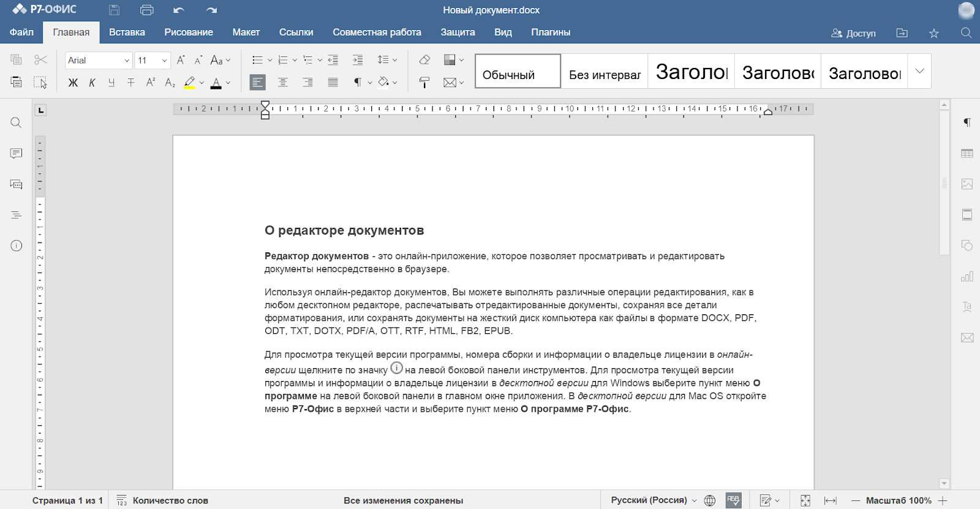Open paragraph settings in the right sidebar
The image size is (980, 509).
[967, 123]
